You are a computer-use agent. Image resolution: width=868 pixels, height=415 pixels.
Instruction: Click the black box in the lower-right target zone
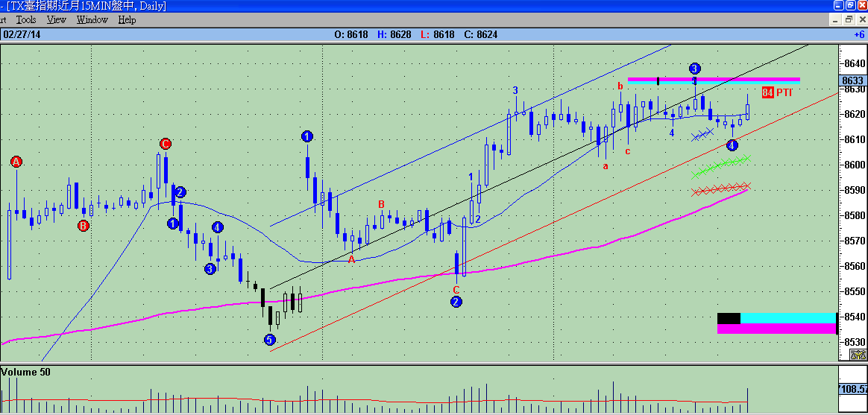[x=729, y=318]
